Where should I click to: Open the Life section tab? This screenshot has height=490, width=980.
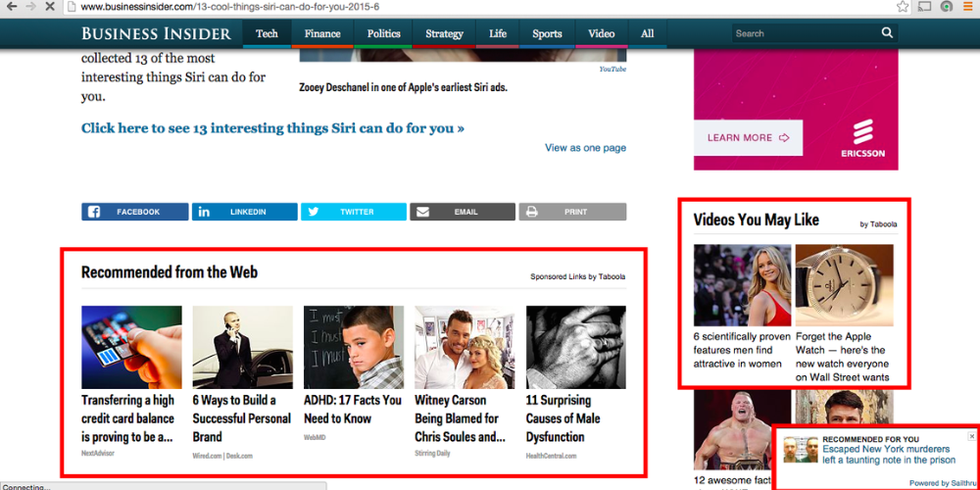(x=498, y=33)
